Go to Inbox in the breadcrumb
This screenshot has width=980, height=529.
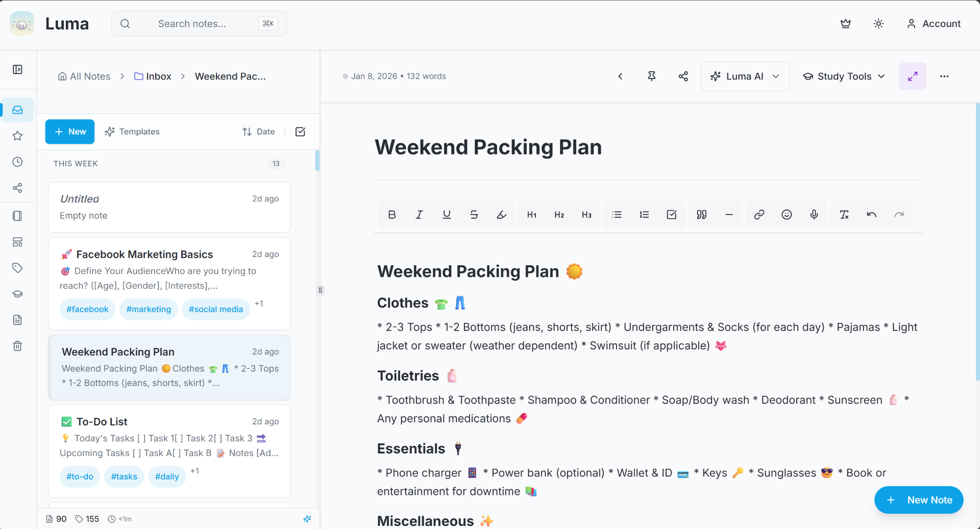click(153, 77)
